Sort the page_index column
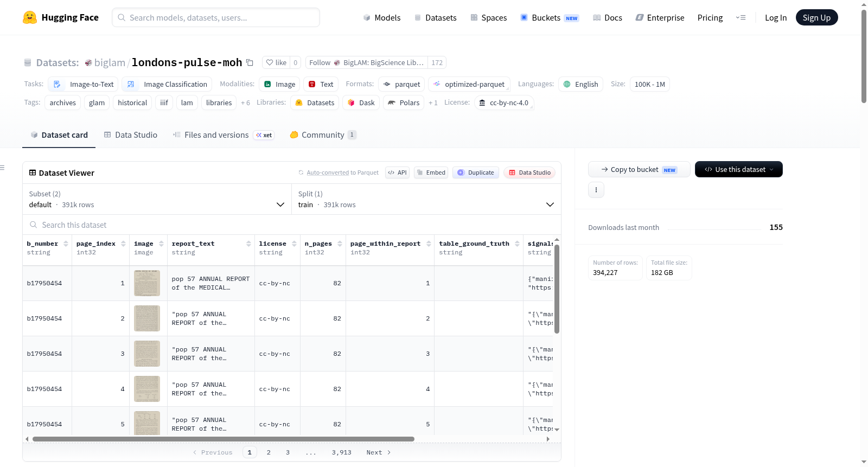The height and width of the screenshot is (467, 868). click(123, 244)
